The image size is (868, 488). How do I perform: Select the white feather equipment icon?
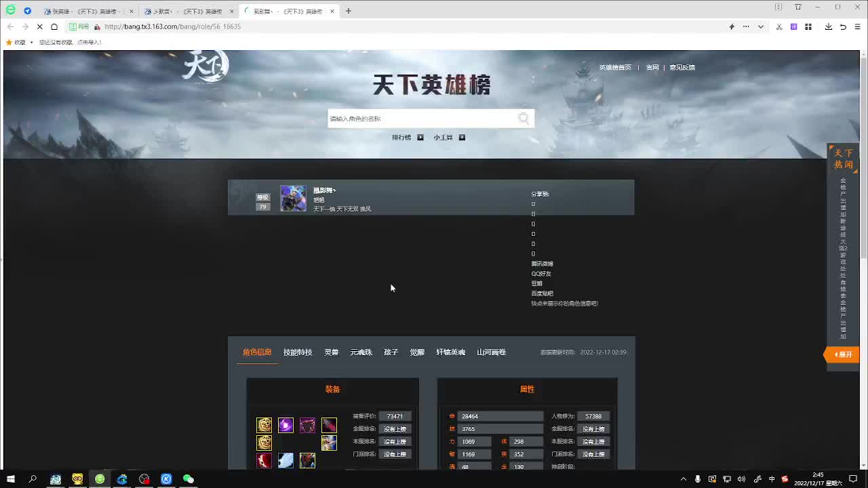(285, 461)
